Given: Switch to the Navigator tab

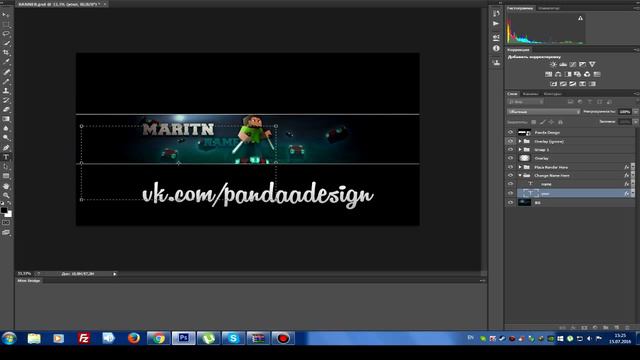Looking at the screenshot, I should coord(549,8).
